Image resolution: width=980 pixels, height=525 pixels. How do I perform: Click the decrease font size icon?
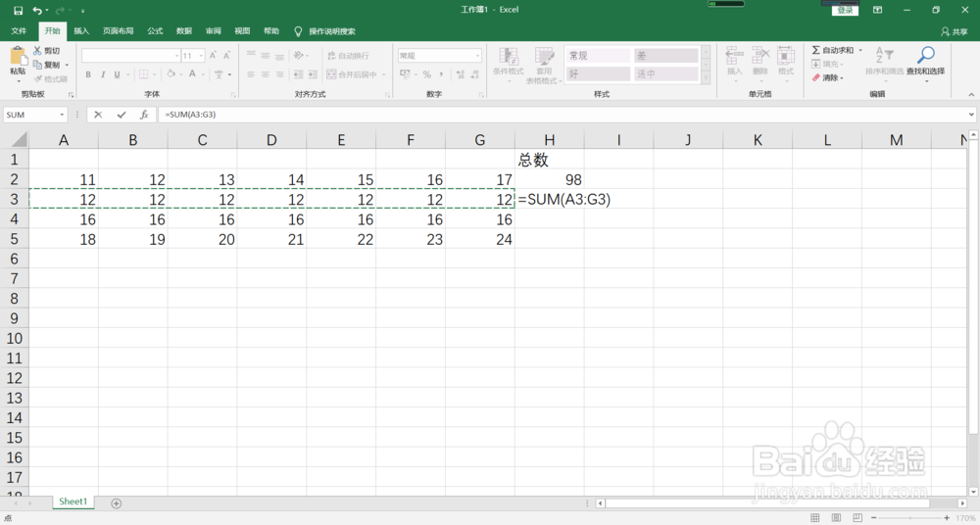[226, 56]
